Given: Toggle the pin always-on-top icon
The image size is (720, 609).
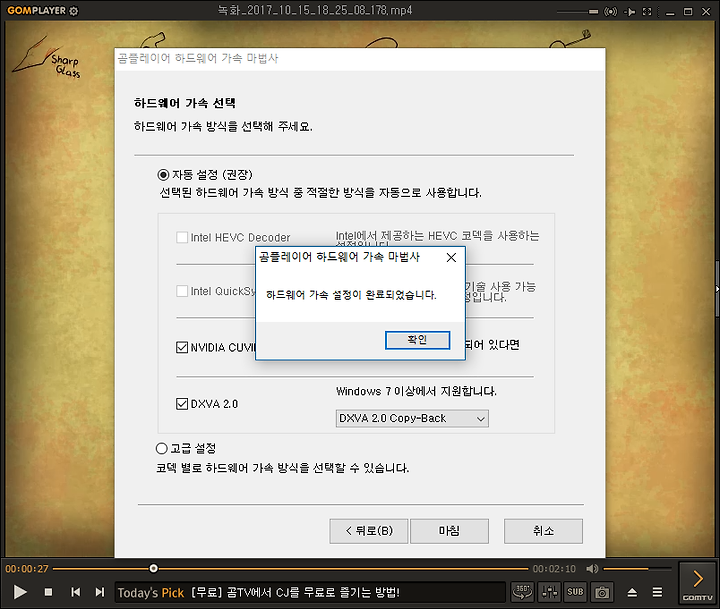Looking at the screenshot, I should coord(630,11).
